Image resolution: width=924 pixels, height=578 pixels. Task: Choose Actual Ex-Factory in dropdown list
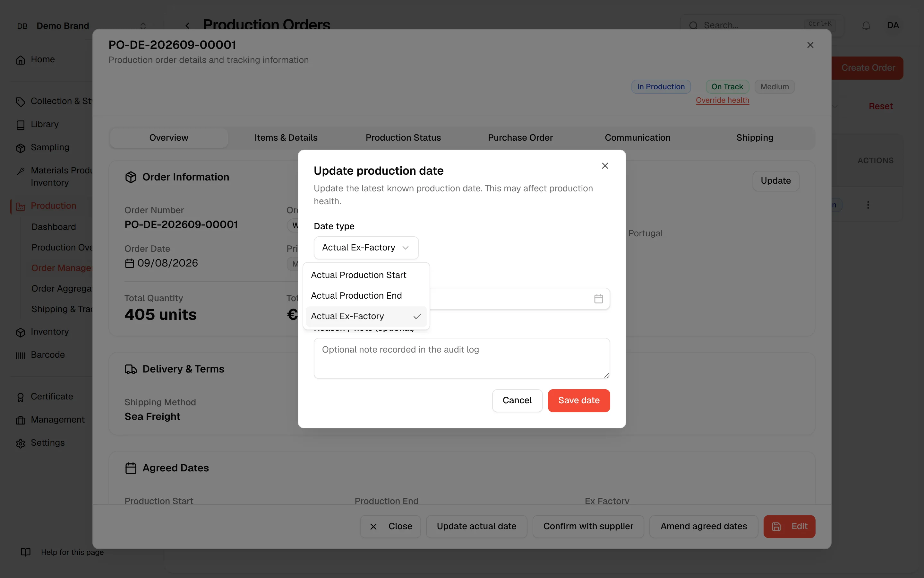[366, 316]
